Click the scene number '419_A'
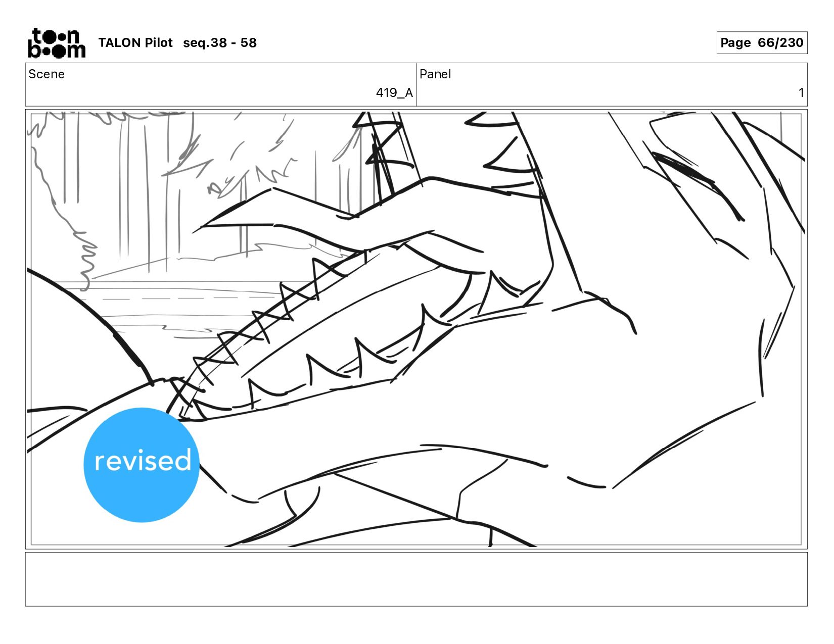The width and height of the screenshot is (834, 644). [x=394, y=93]
